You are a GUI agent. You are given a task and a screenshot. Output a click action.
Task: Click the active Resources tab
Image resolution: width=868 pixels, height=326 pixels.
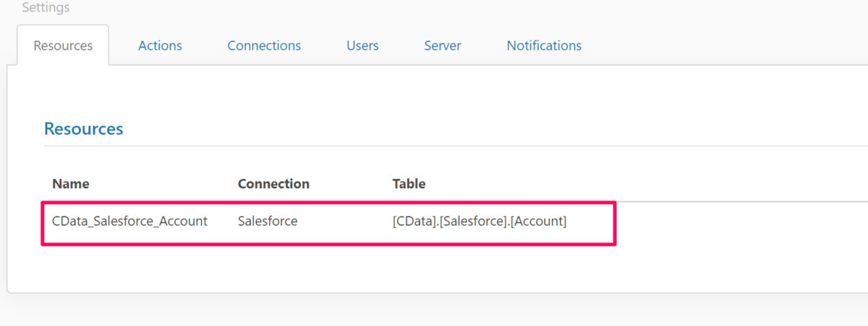(x=63, y=46)
